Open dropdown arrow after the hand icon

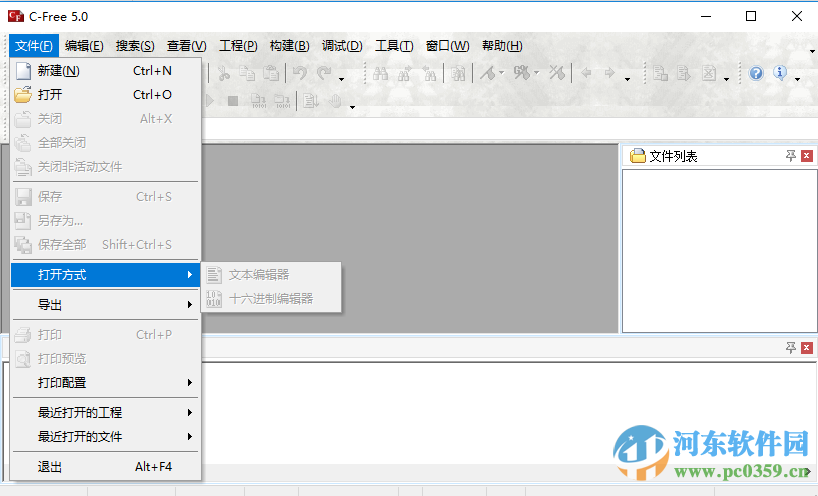point(353,107)
